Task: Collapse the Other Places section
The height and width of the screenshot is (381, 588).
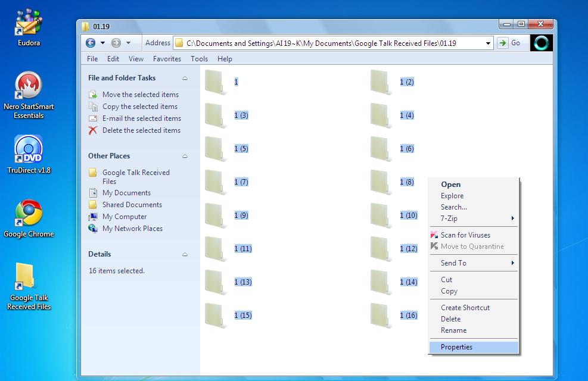Action: (x=185, y=156)
